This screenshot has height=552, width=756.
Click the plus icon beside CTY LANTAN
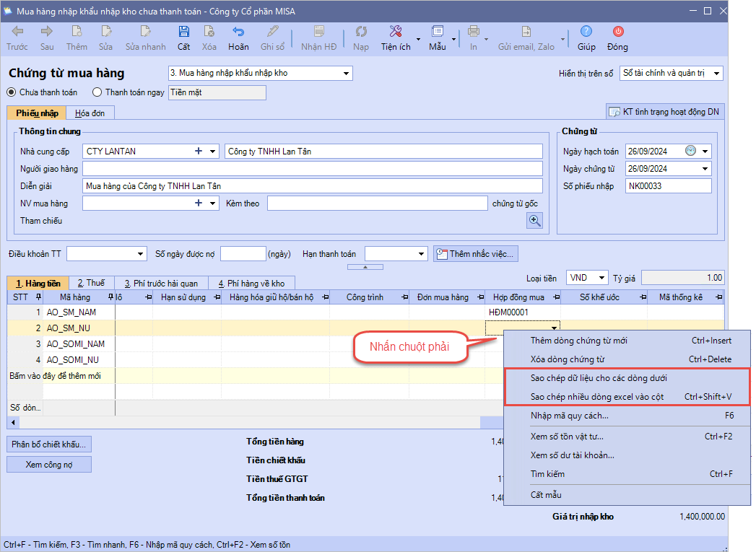coord(199,152)
